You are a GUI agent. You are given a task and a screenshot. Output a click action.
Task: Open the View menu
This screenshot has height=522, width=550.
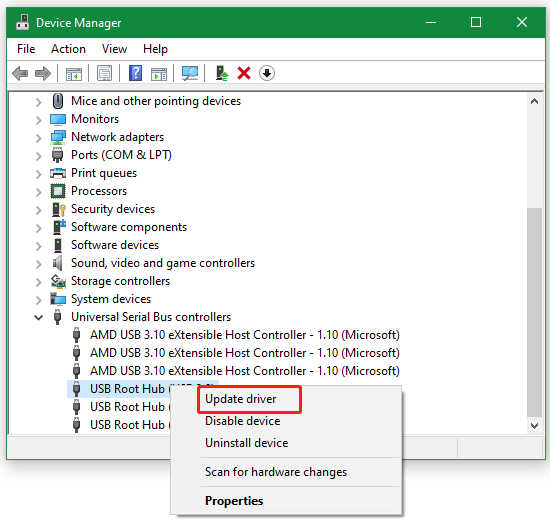tap(114, 49)
